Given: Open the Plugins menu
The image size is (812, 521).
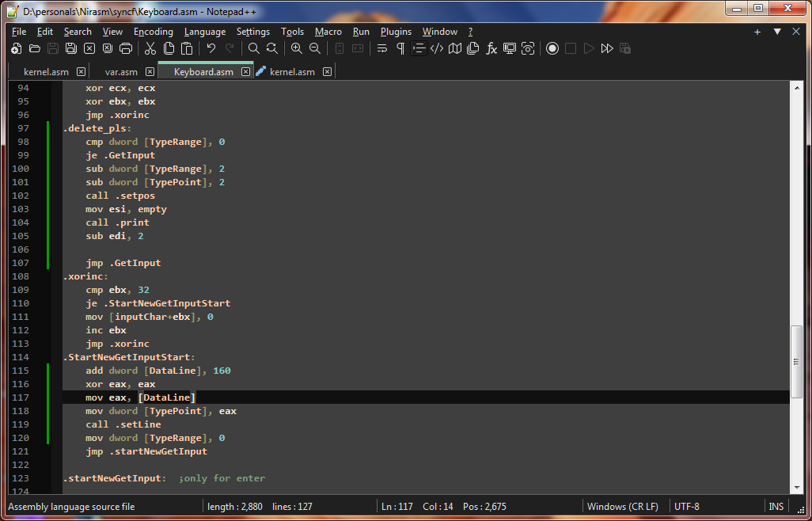Looking at the screenshot, I should point(397,32).
